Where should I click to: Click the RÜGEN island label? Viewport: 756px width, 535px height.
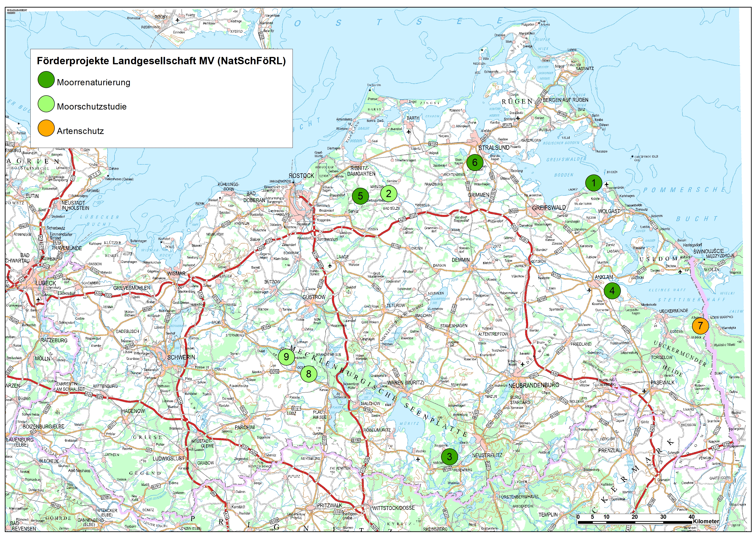click(517, 102)
